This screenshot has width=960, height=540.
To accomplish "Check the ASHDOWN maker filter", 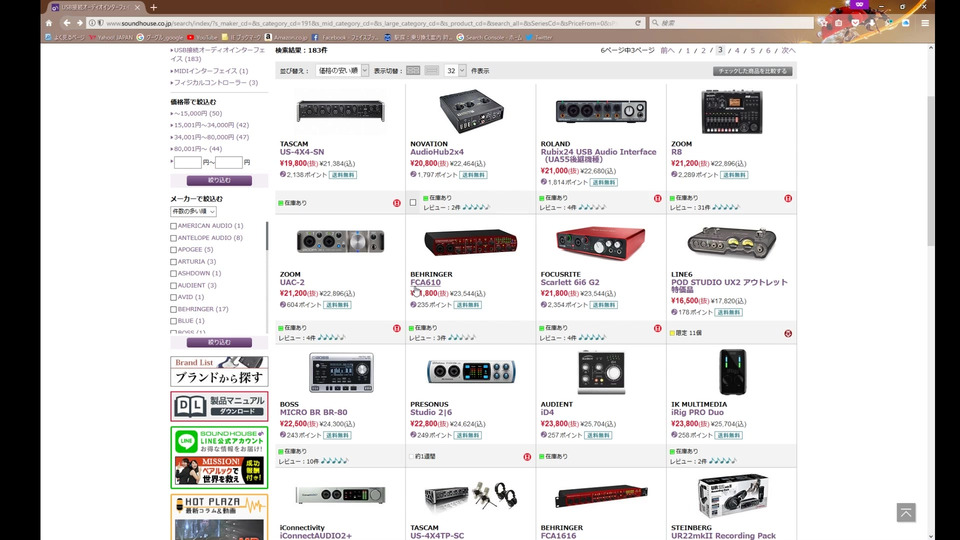I will [x=173, y=274].
